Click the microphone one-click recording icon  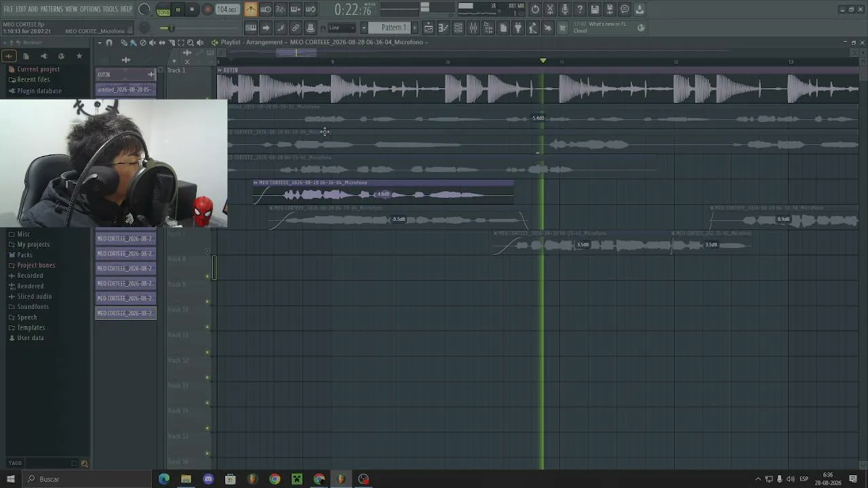pyautogui.click(x=565, y=9)
